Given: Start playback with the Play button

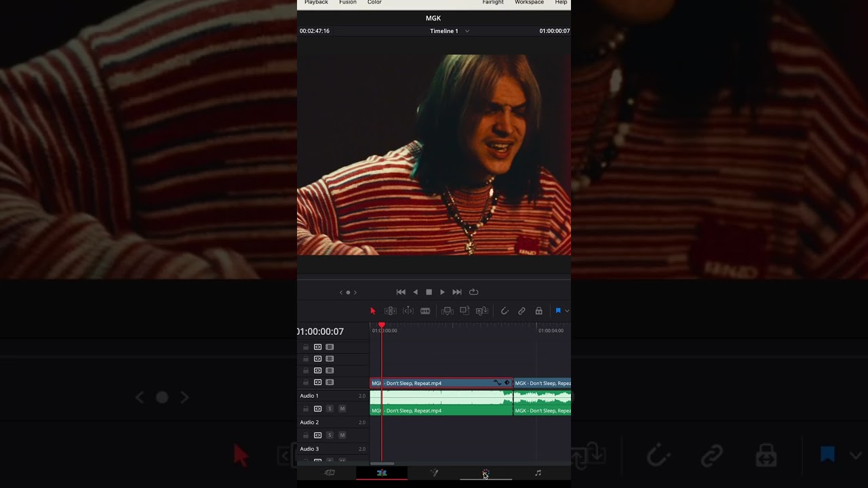Looking at the screenshot, I should [x=442, y=292].
